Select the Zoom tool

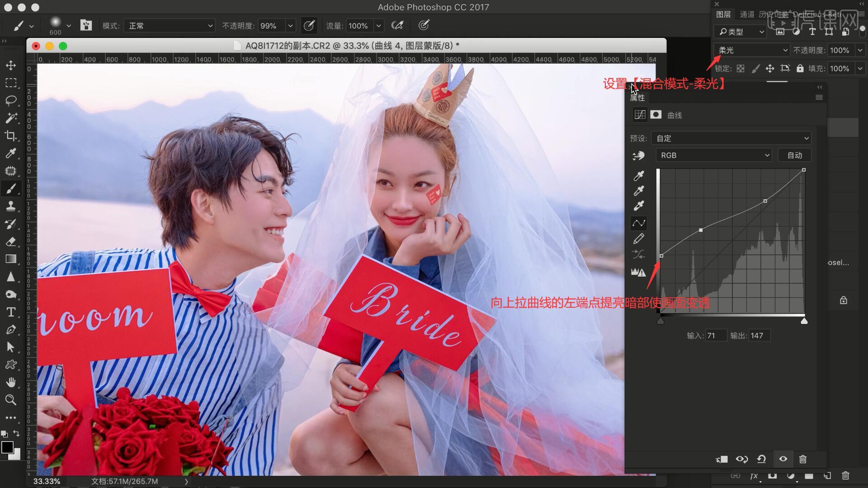[x=11, y=400]
